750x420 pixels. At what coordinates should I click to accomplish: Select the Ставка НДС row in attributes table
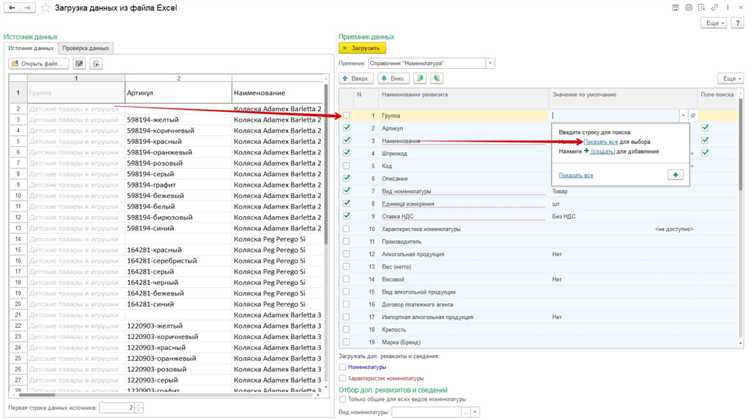click(x=539, y=216)
